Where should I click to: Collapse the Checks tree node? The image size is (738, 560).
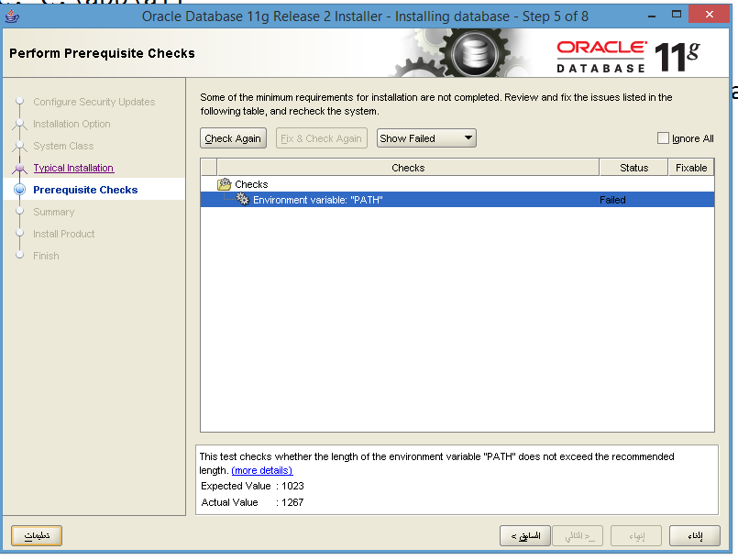click(225, 184)
